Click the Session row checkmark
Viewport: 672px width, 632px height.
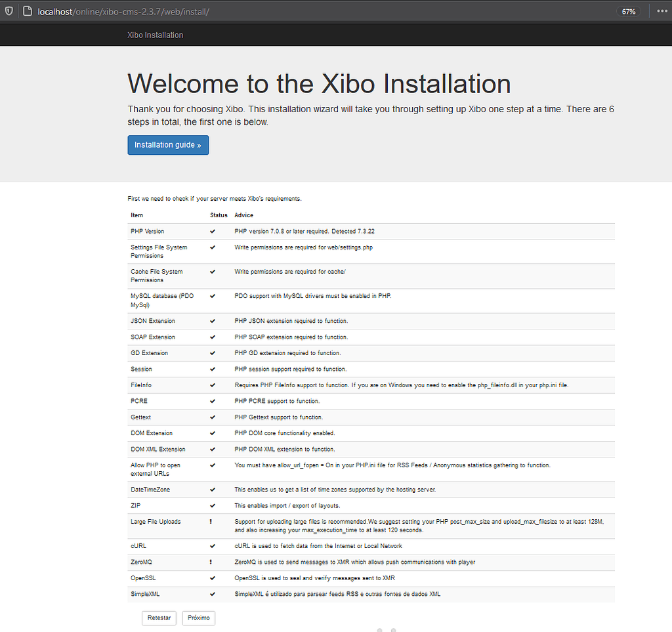pos(213,369)
